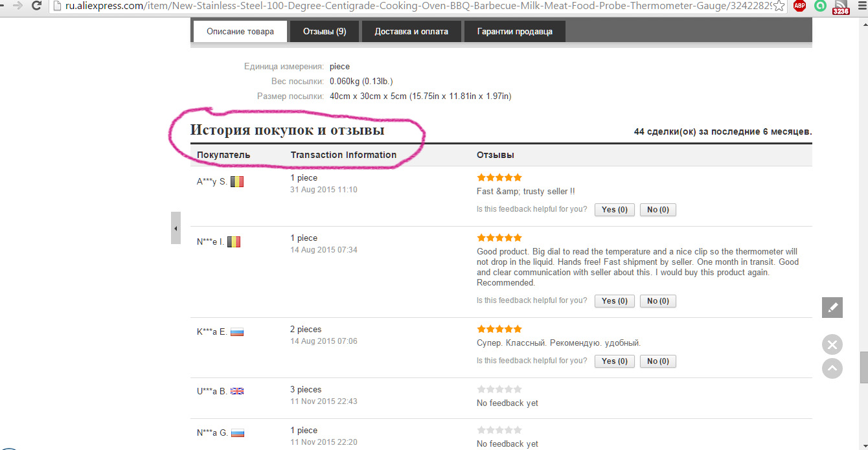Viewport: 868px width, 450px height.
Task: Click the round X close button on right
Action: (x=832, y=344)
